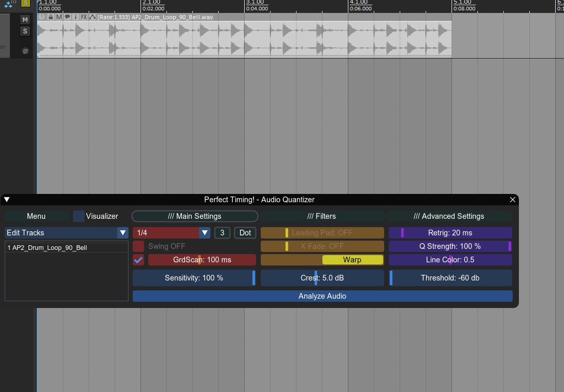Close the Perfect Timing Audio Quantizer window
The height and width of the screenshot is (392, 564).
pyautogui.click(x=513, y=200)
